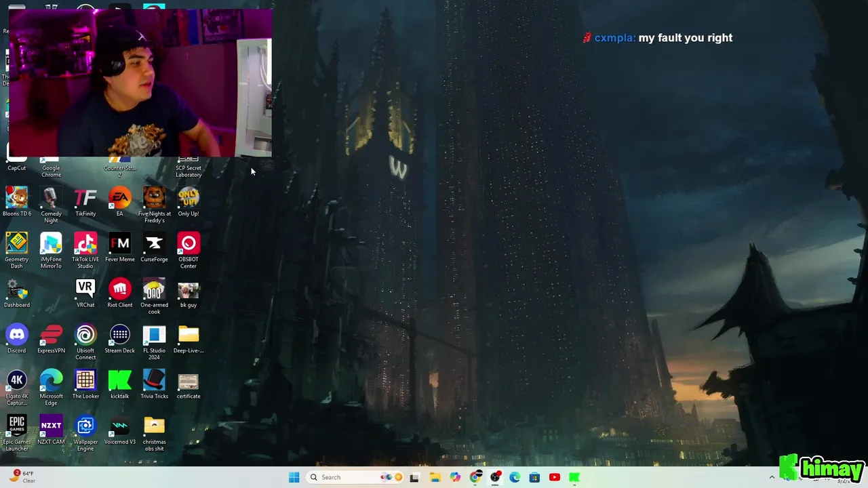The height and width of the screenshot is (488, 868).
Task: Open the green Kick taskbar icon
Action: pyautogui.click(x=574, y=477)
